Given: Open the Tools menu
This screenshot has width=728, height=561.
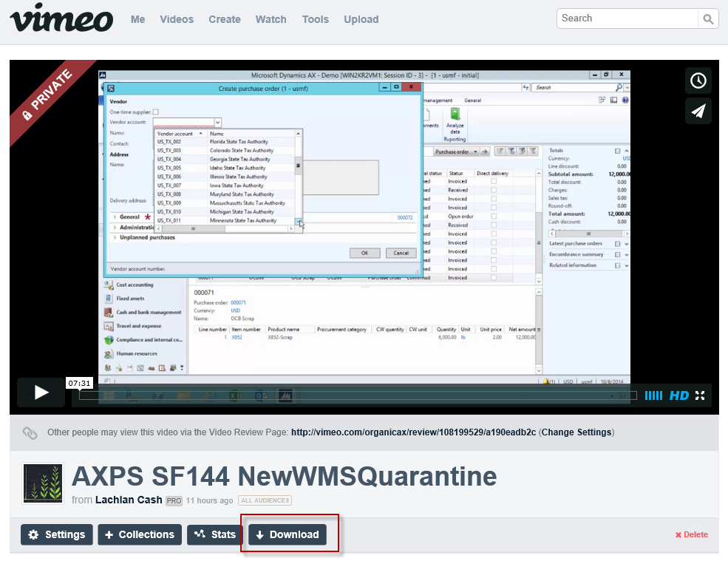Looking at the screenshot, I should [x=315, y=19].
